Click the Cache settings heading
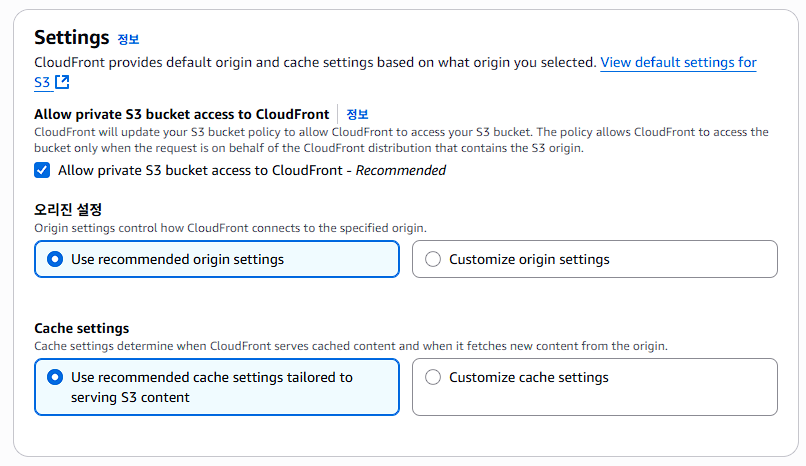 click(x=81, y=328)
